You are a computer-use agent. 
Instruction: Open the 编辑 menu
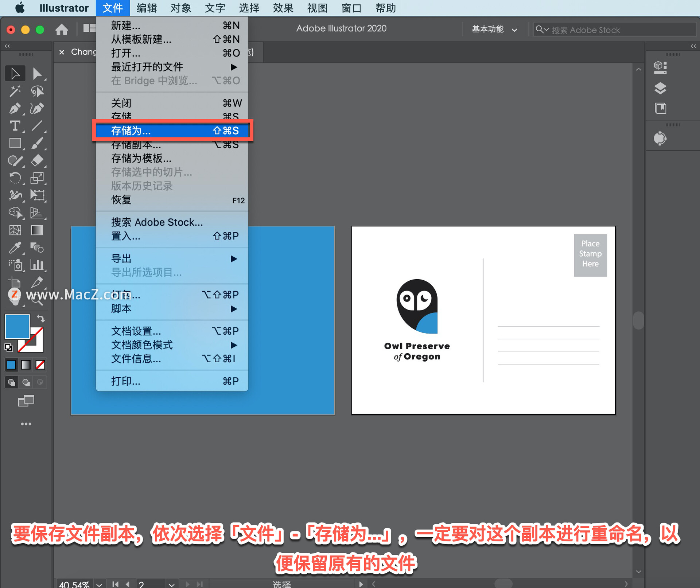[x=147, y=8]
